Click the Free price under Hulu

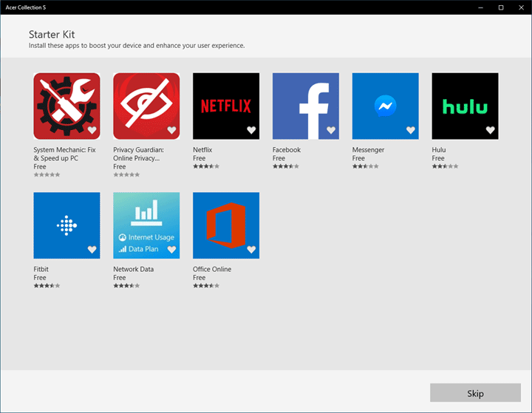438,158
